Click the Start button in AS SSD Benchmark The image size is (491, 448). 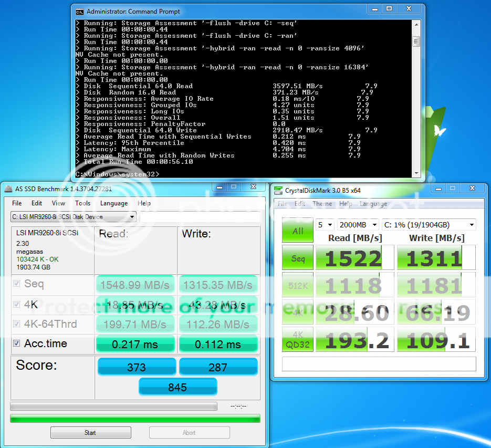[x=91, y=433]
